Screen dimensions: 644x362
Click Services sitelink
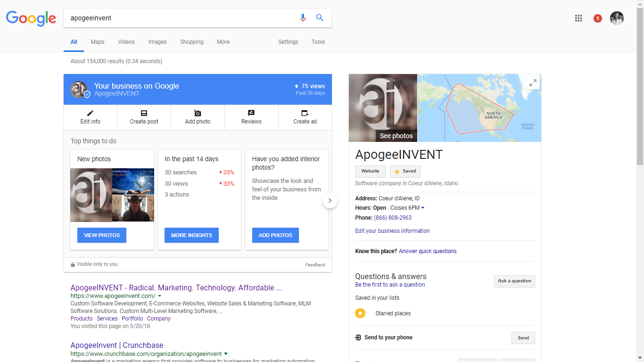tap(107, 319)
